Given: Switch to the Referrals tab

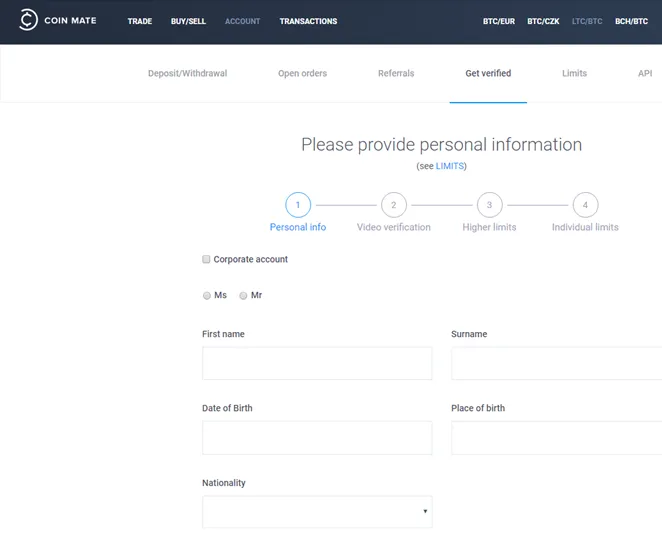Looking at the screenshot, I should tap(396, 73).
